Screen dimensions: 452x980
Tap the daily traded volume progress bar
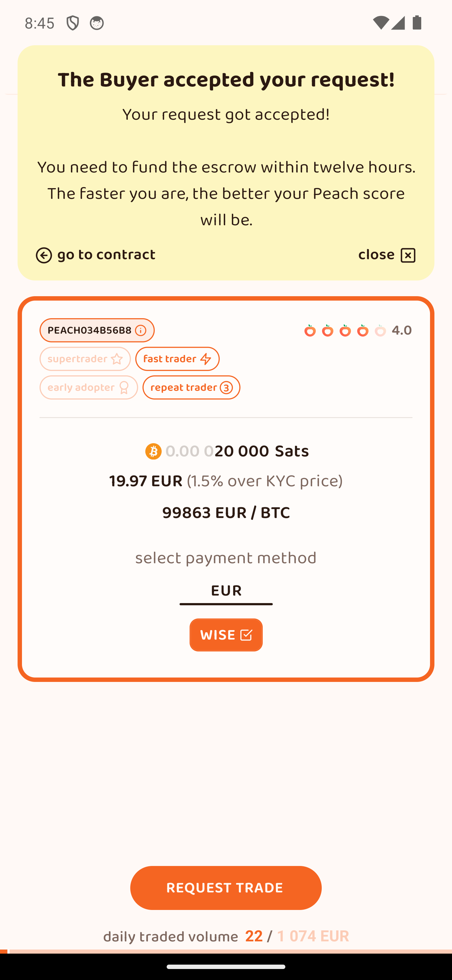click(x=226, y=951)
